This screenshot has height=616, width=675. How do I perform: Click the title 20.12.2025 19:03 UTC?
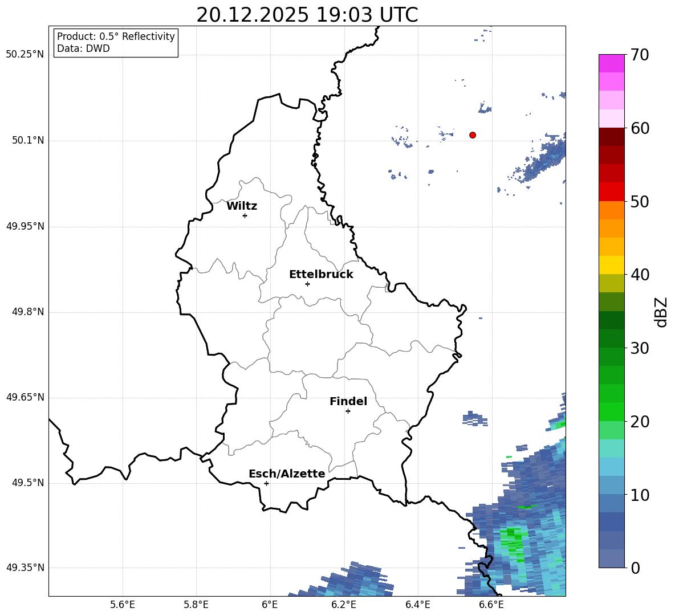click(x=307, y=15)
